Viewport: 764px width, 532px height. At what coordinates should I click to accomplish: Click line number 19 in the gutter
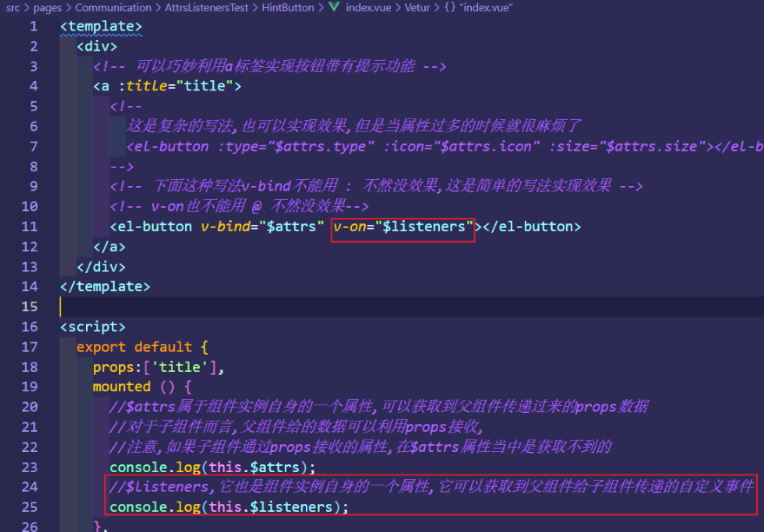(x=30, y=387)
